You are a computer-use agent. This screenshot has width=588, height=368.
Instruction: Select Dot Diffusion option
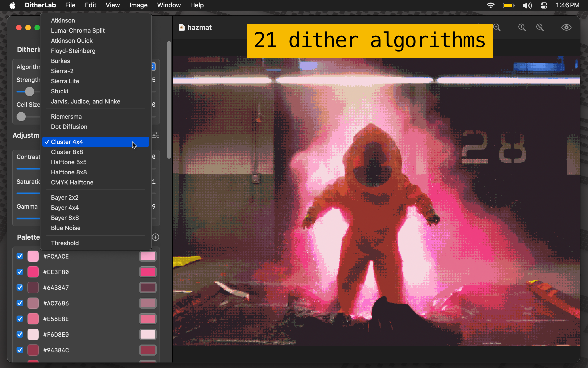96,126
